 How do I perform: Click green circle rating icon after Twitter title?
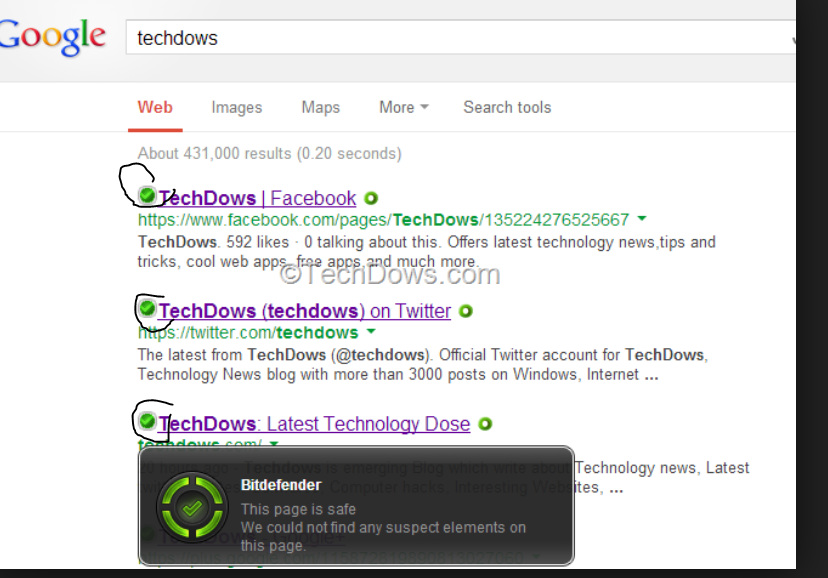[x=466, y=311]
